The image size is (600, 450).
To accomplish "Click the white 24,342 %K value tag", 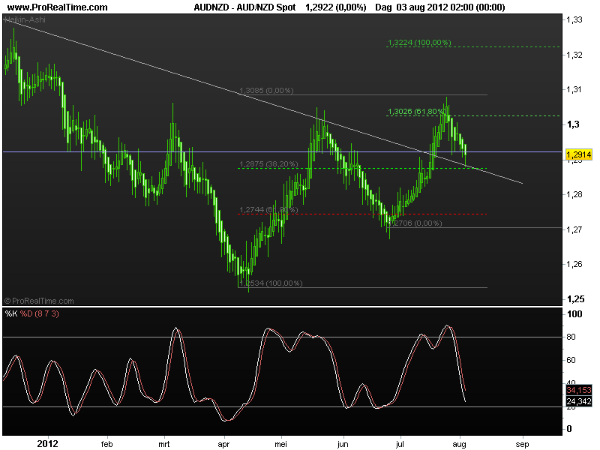I will point(579,401).
